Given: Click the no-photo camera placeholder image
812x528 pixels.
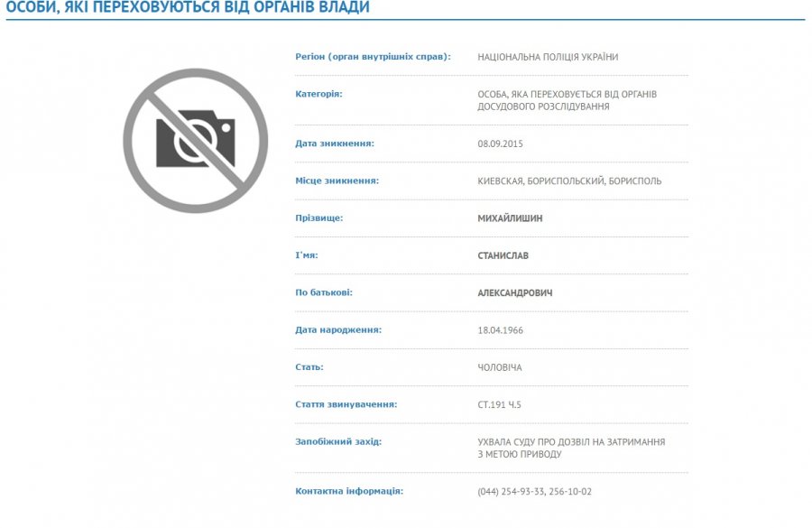Looking at the screenshot, I should [x=195, y=141].
